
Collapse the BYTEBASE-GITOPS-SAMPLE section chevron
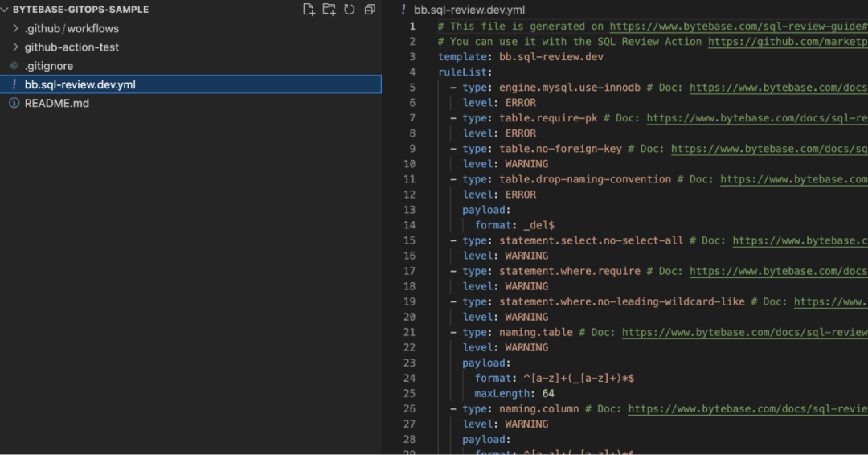pyautogui.click(x=5, y=10)
